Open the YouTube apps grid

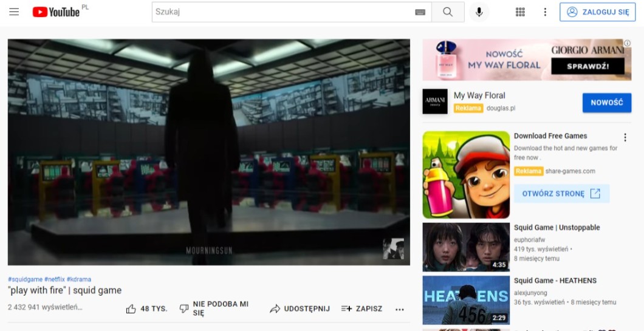[520, 12]
